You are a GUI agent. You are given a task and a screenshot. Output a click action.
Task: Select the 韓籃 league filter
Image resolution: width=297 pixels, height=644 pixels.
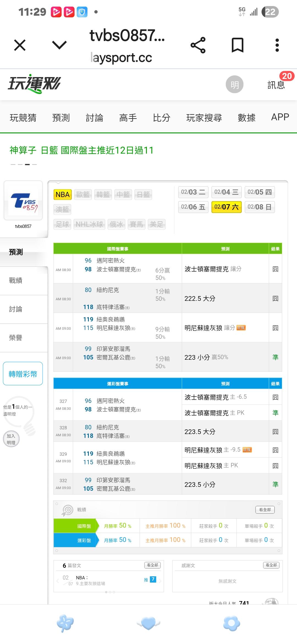pos(103,195)
